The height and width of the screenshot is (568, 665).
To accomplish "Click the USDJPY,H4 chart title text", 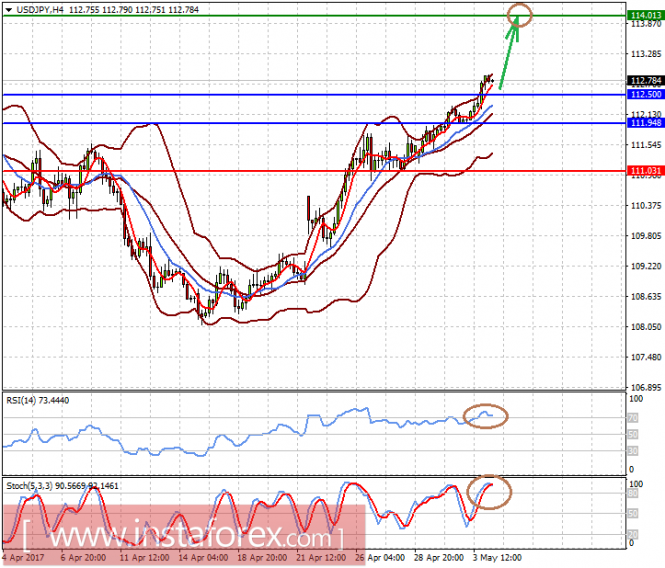I will (x=40, y=10).
